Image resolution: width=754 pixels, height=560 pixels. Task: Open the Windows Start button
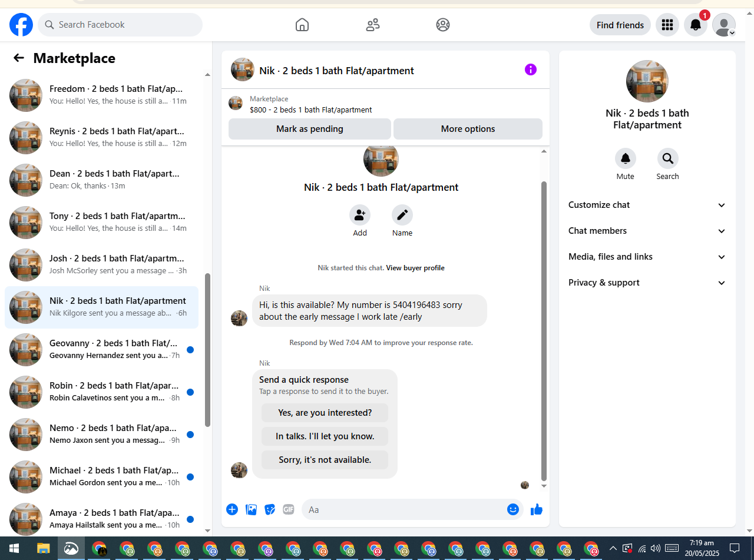tap(14, 548)
